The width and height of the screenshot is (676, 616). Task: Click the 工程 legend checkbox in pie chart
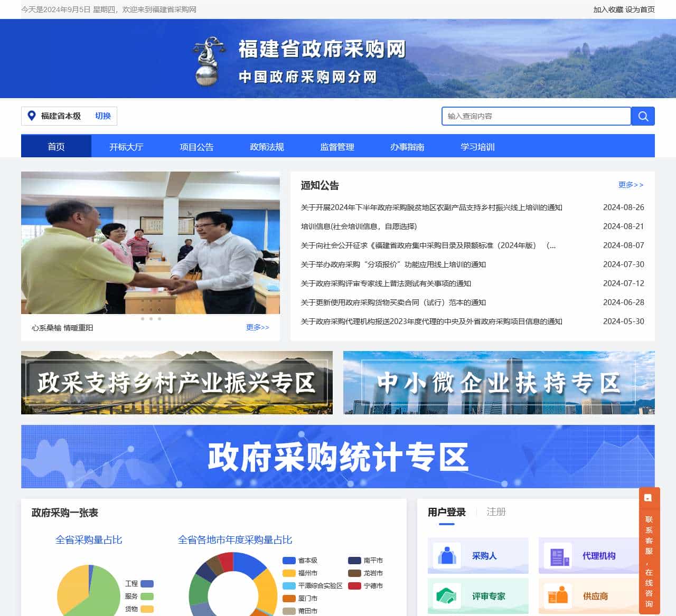147,584
